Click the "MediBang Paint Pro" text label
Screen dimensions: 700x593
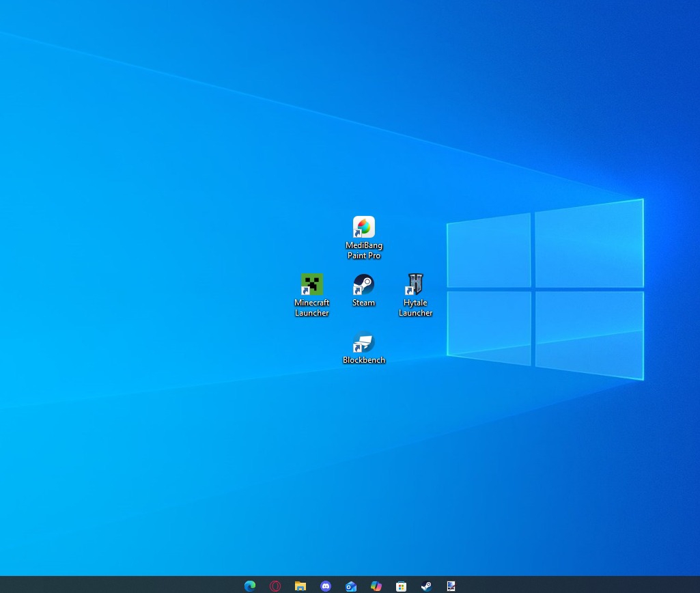pos(364,251)
